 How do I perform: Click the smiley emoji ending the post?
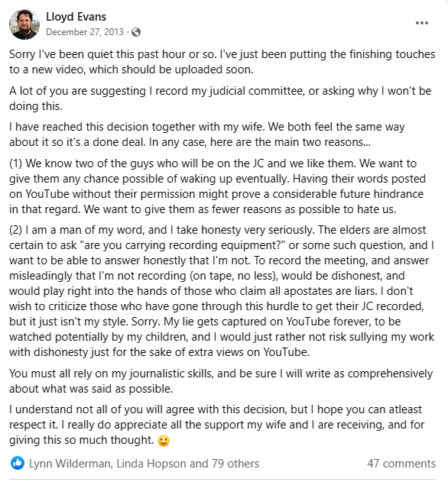[164, 441]
